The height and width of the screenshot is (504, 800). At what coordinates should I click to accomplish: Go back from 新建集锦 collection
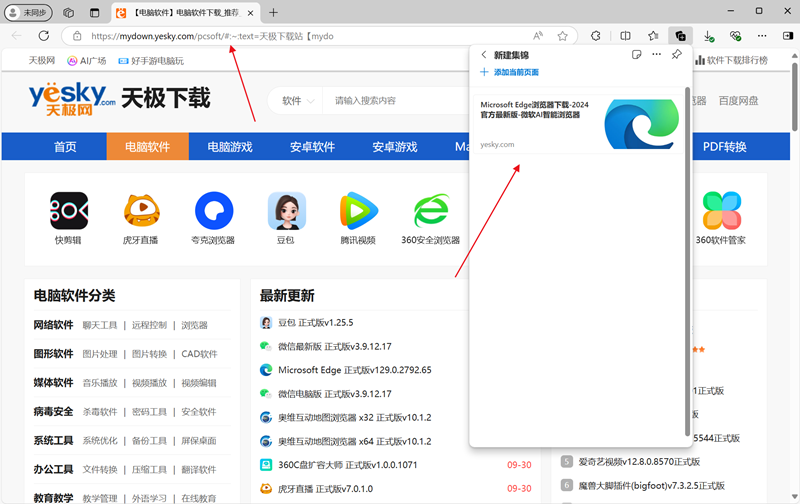click(x=484, y=55)
